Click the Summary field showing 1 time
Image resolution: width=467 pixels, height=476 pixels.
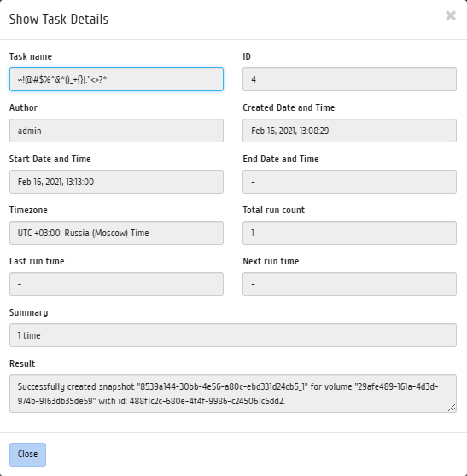(x=233, y=335)
